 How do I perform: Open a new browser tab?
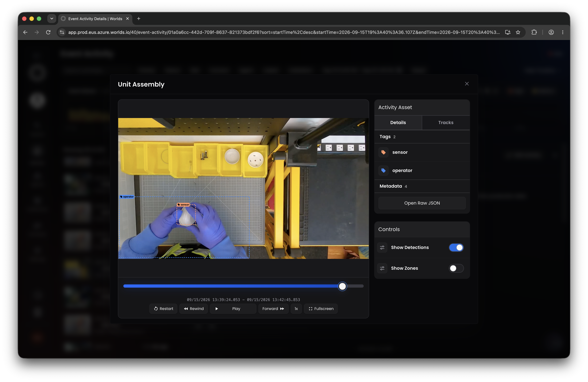click(x=139, y=19)
